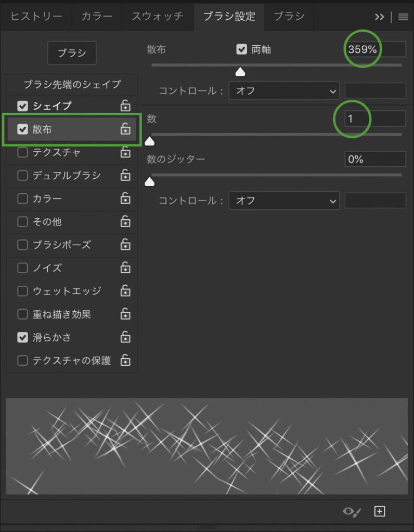Select the ブラシポーズ settings row label
This screenshot has width=414, height=532.
[62, 245]
